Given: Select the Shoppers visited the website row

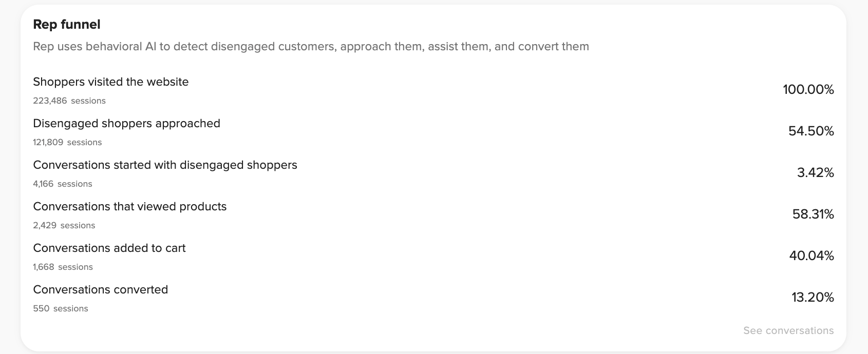Looking at the screenshot, I should (110, 82).
